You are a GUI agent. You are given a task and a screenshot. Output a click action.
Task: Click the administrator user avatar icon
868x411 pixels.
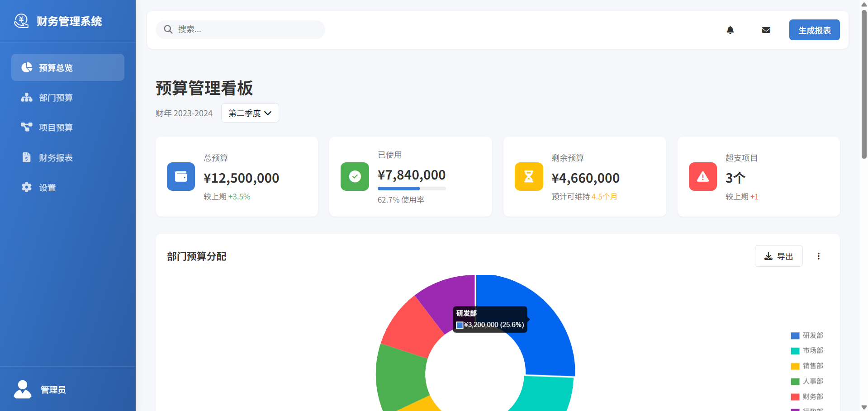pyautogui.click(x=23, y=389)
